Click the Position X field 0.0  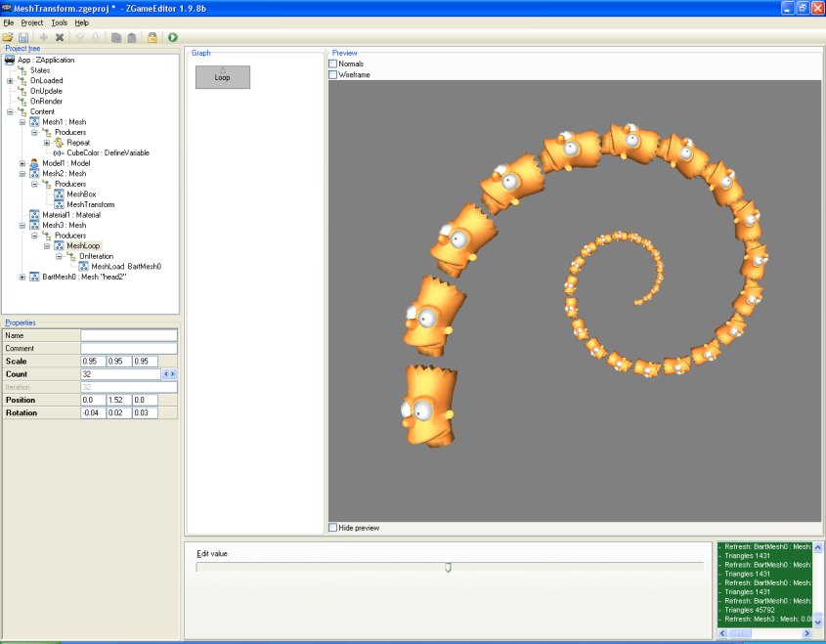(93, 400)
